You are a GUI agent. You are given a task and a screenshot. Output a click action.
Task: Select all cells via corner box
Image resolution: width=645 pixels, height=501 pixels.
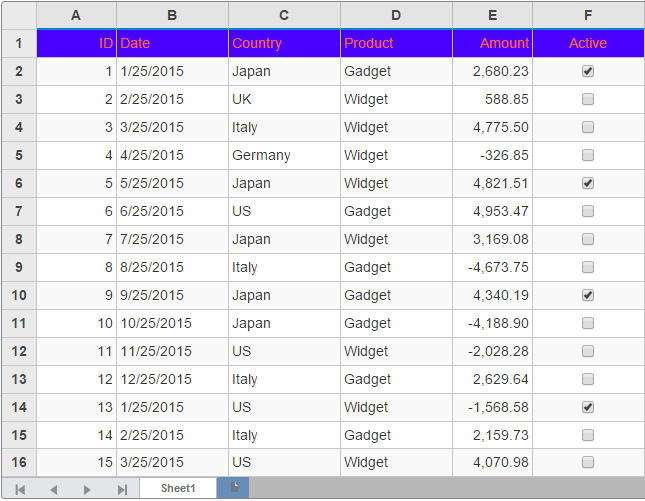tap(18, 15)
